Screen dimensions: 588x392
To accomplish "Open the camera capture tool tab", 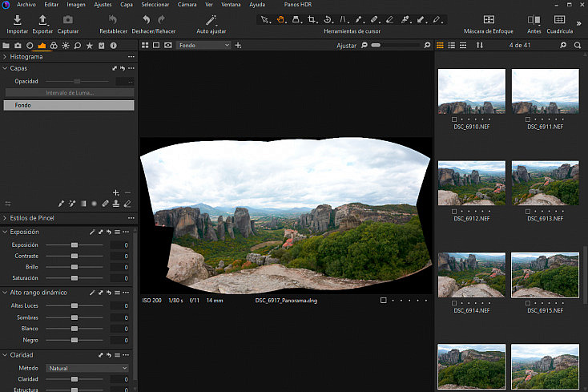I will (x=18, y=46).
